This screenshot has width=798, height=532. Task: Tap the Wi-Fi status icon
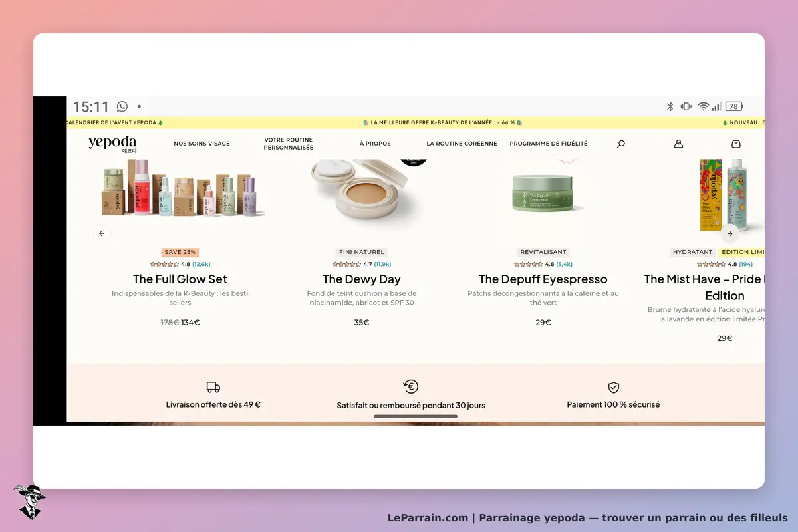(703, 106)
